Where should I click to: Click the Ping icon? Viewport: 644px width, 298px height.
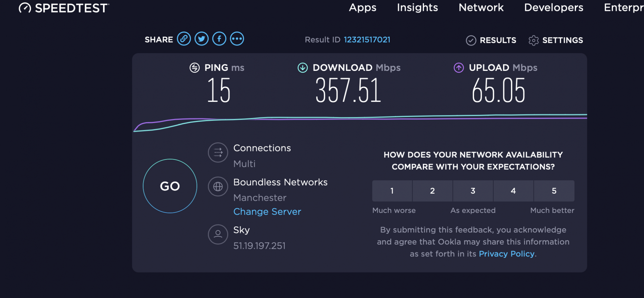point(194,68)
